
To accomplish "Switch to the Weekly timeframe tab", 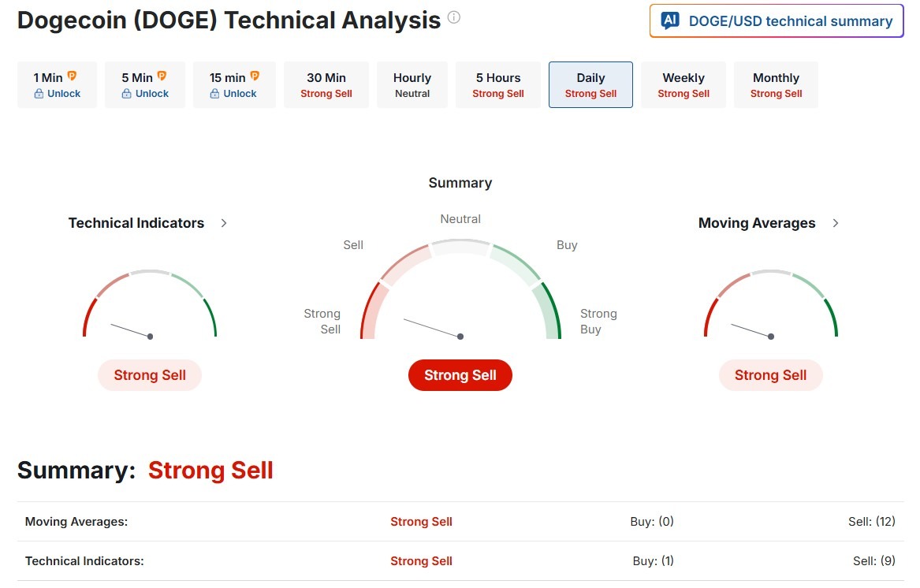I will pyautogui.click(x=683, y=84).
